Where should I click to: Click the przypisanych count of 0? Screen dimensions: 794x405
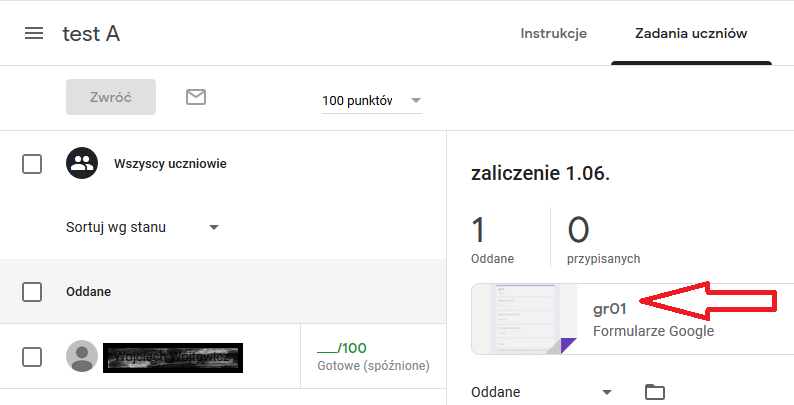[x=578, y=230]
